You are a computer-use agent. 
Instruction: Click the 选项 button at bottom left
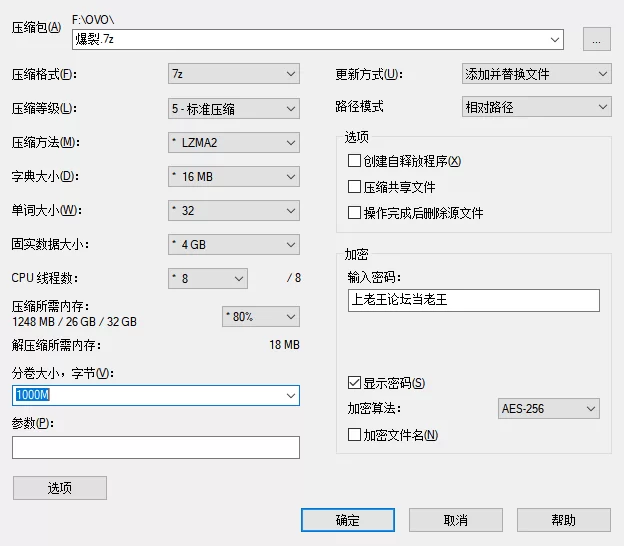point(60,488)
